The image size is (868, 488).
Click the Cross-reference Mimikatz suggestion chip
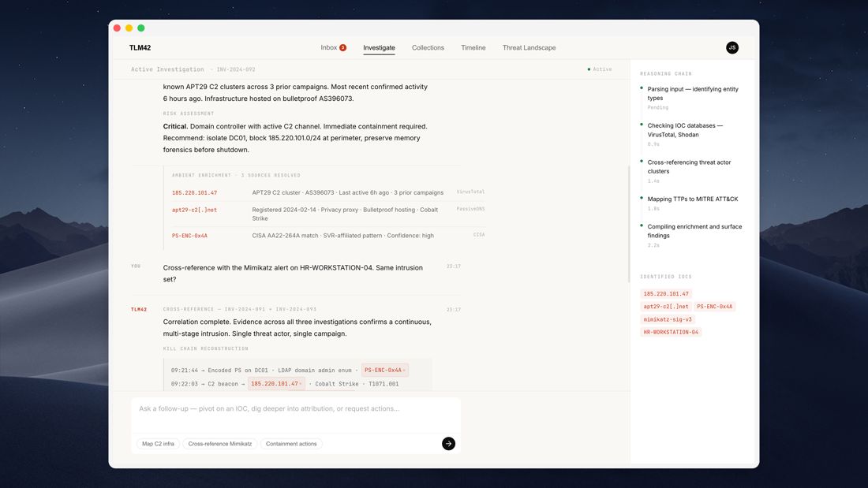coord(220,444)
